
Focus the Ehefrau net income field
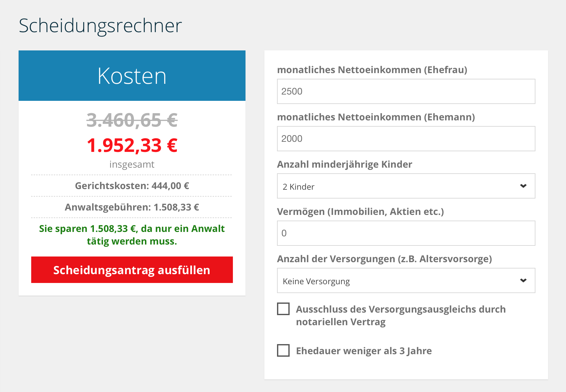pos(406,91)
